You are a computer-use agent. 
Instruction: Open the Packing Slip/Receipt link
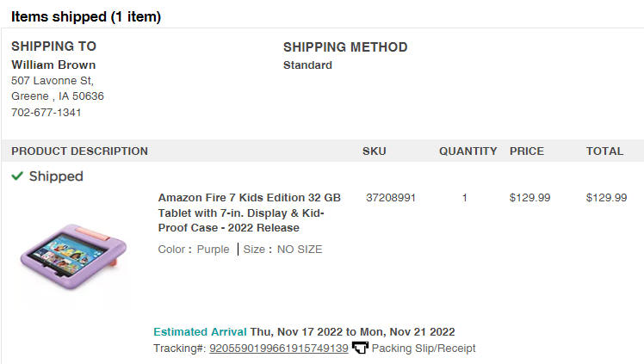click(424, 348)
